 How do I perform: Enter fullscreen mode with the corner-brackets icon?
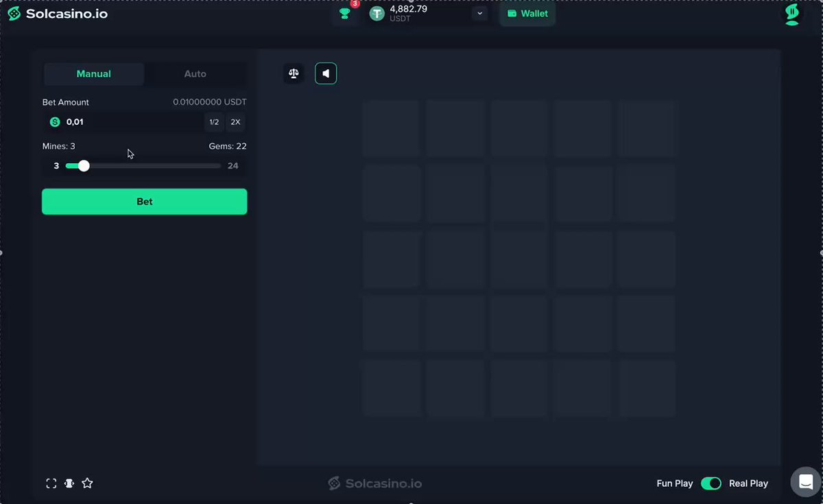pos(51,483)
